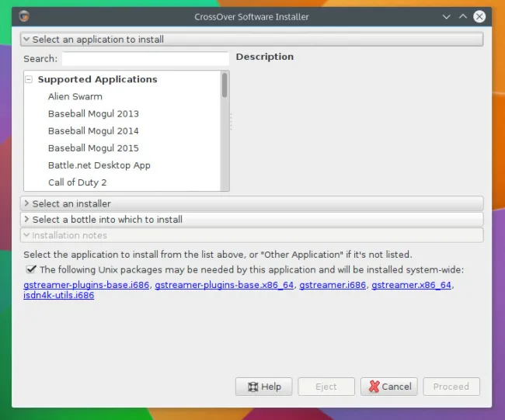
Task: Click into the Search input field
Action: 145,58
